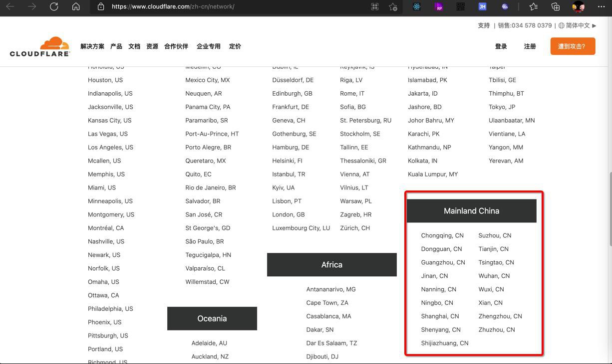This screenshot has width=612, height=364.
Task: Select Luxembourg City, LU entry
Action: (301, 228)
